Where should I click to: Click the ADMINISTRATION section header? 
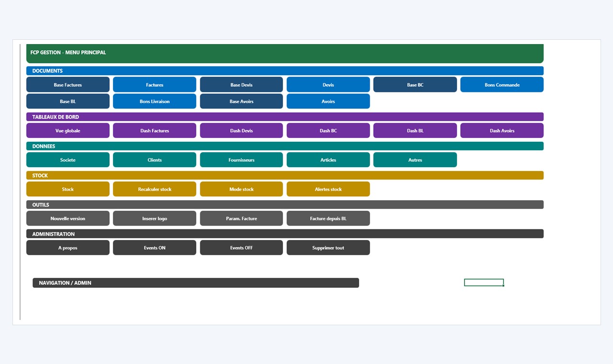(285, 234)
